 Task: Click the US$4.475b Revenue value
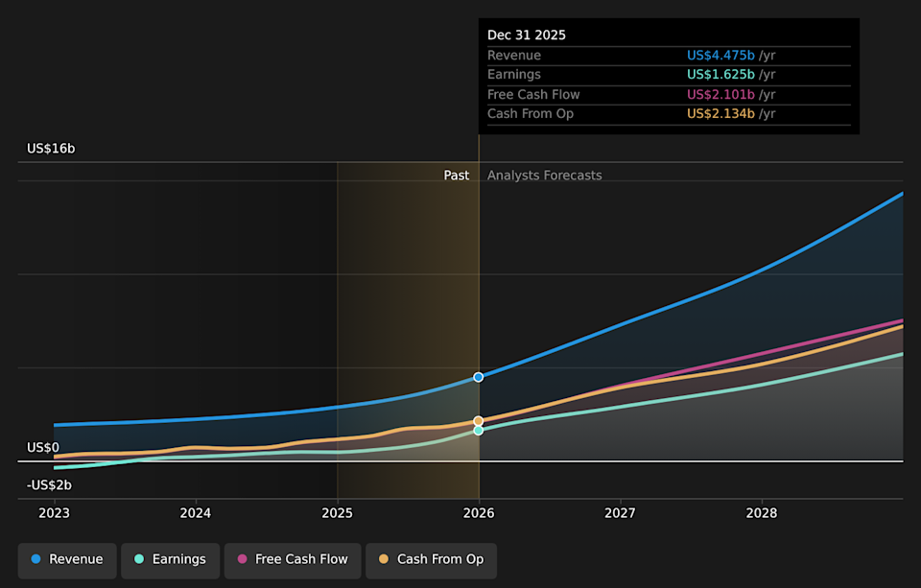[721, 55]
